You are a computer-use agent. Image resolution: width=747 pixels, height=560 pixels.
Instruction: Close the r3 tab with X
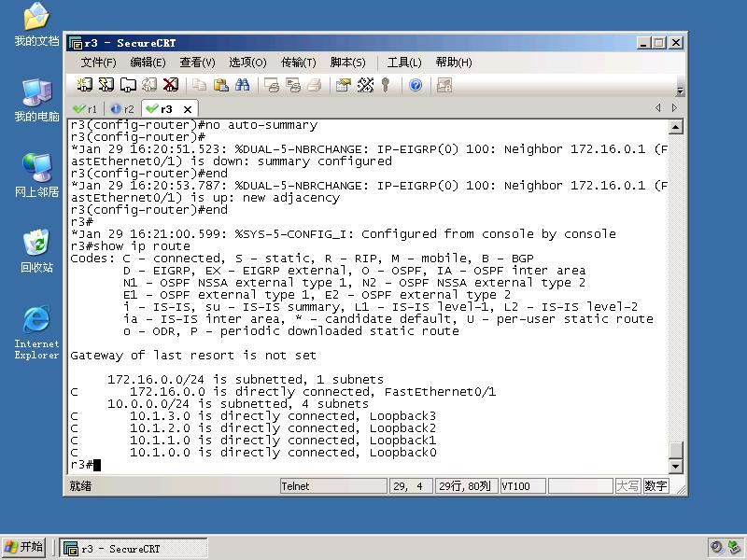(188, 109)
